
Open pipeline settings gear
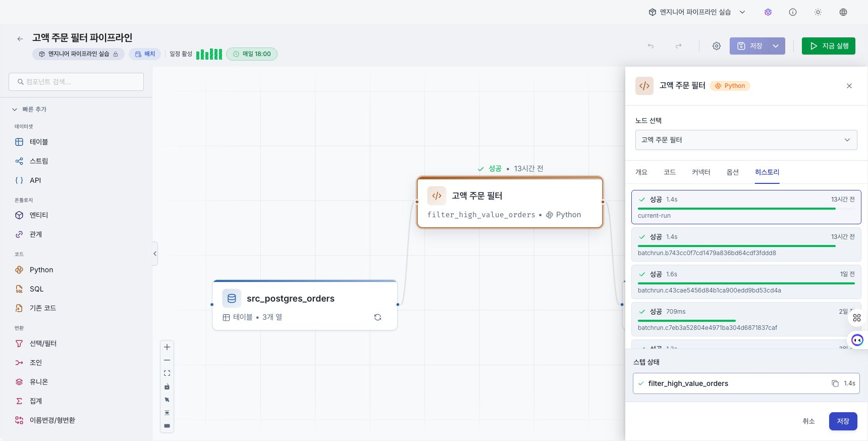pos(716,46)
